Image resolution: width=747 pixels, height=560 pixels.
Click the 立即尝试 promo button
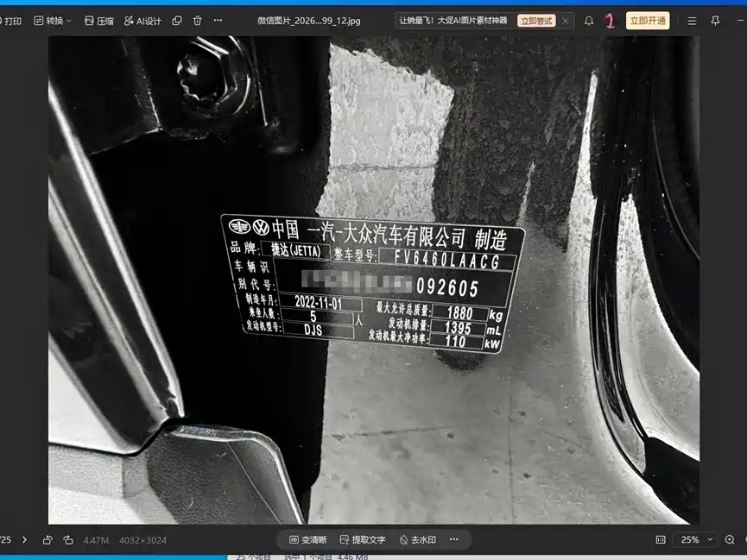pos(536,21)
